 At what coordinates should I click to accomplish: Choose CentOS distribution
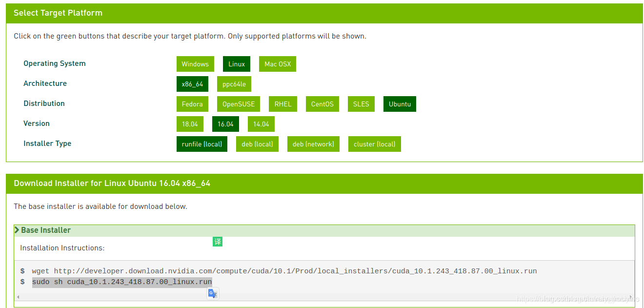click(x=322, y=104)
